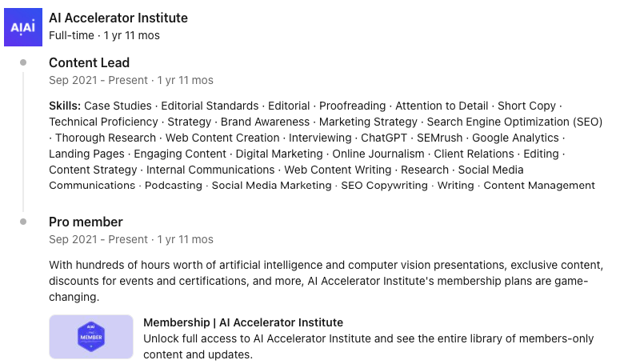Click the Content Lead timeline bullet

(x=23, y=62)
